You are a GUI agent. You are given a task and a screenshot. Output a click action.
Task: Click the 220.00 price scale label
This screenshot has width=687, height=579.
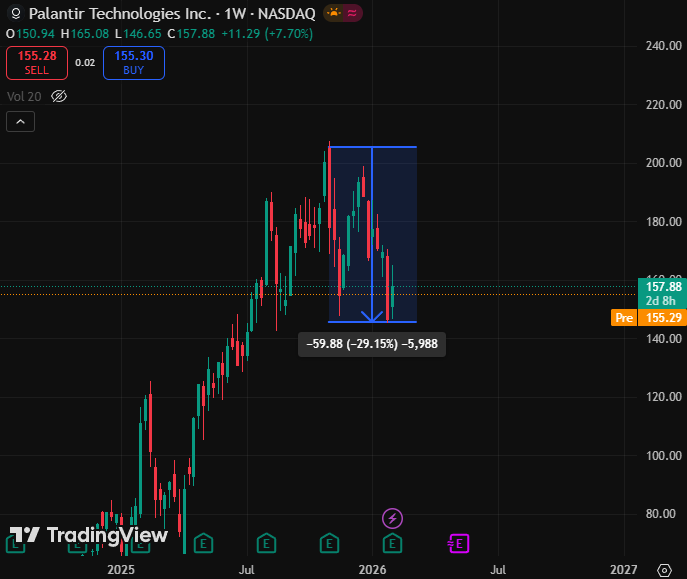[663, 105]
